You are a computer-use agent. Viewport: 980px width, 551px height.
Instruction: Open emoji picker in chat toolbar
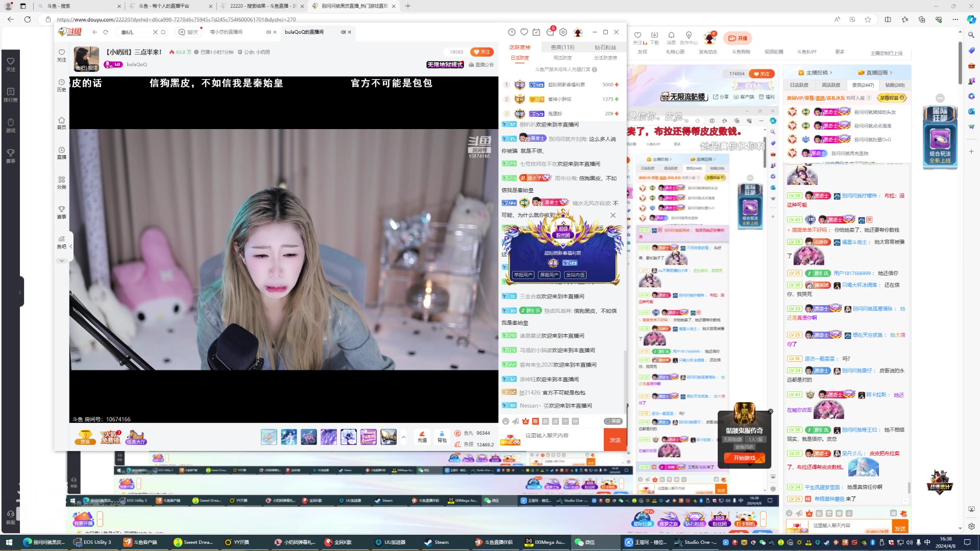click(x=505, y=421)
